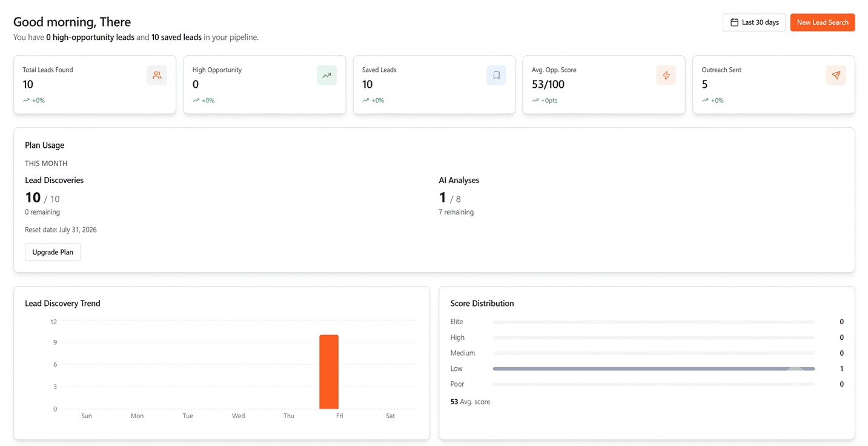Click the Elite score distribution bar
This screenshot has height=446, width=868.
[654, 322]
